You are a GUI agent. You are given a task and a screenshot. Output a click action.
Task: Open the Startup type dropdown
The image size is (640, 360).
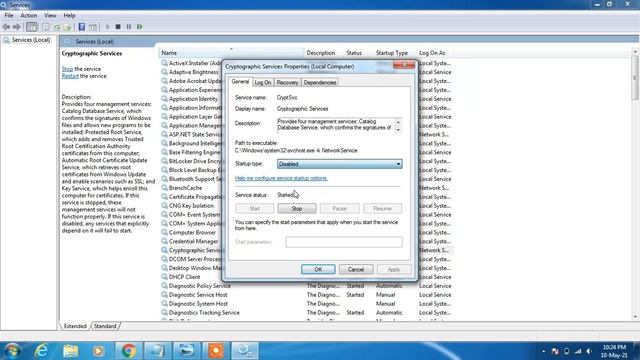point(340,164)
